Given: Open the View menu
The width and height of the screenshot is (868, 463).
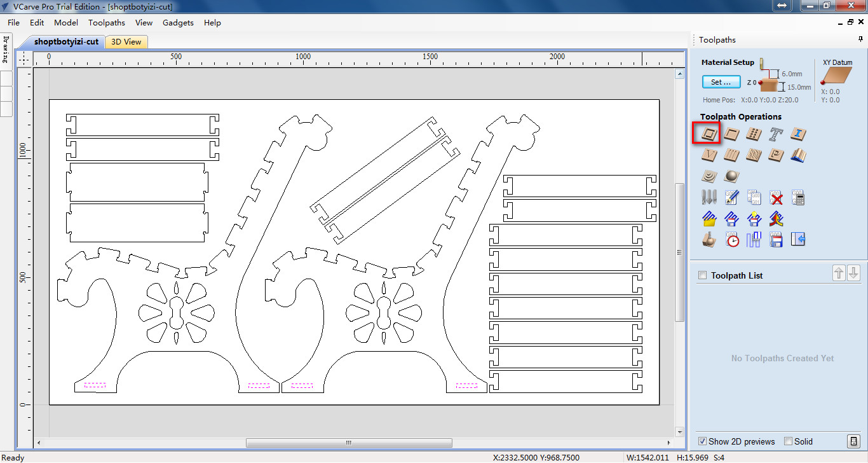Looking at the screenshot, I should coord(144,23).
